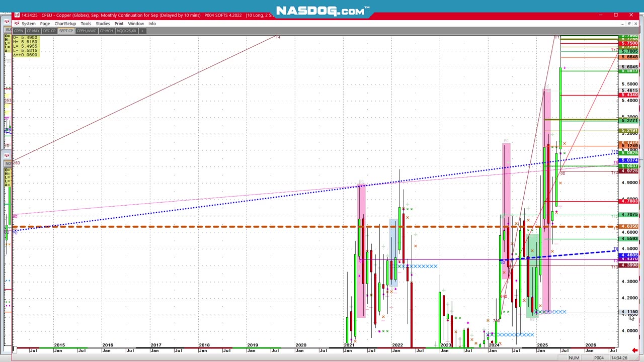644x362 pixels.
Task: Click the P004 status bar entry
Action: click(598, 358)
